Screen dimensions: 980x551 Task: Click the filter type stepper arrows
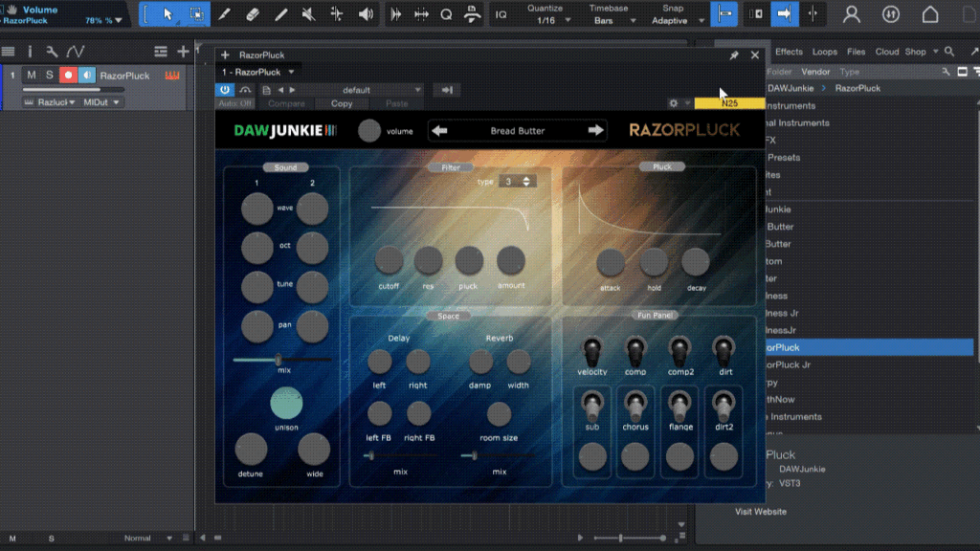(x=526, y=182)
